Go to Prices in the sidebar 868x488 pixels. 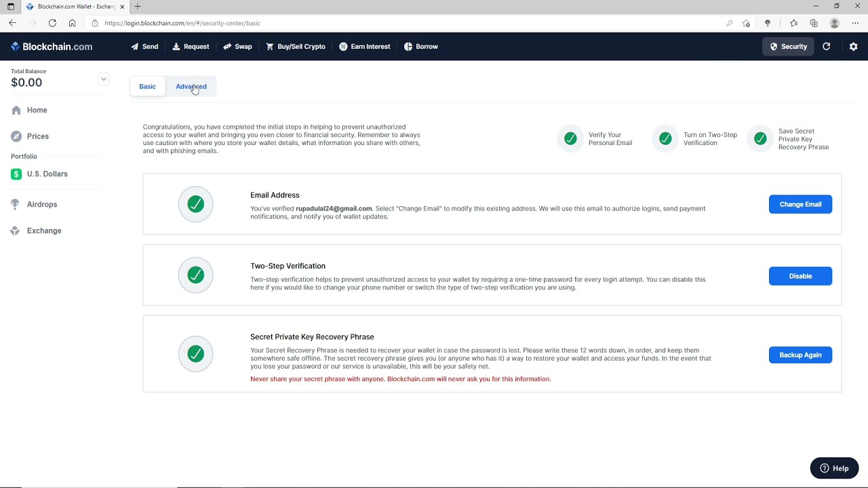pos(38,136)
